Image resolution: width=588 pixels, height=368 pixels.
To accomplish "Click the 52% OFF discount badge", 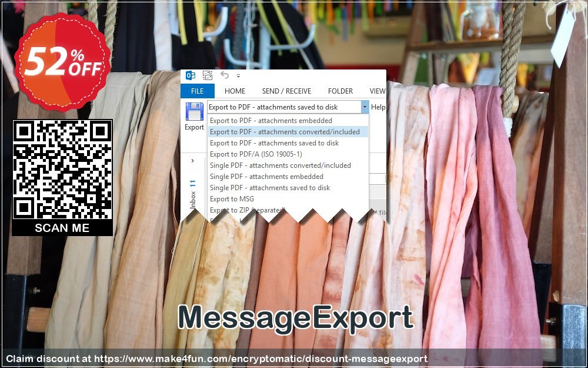I will pos(62,62).
